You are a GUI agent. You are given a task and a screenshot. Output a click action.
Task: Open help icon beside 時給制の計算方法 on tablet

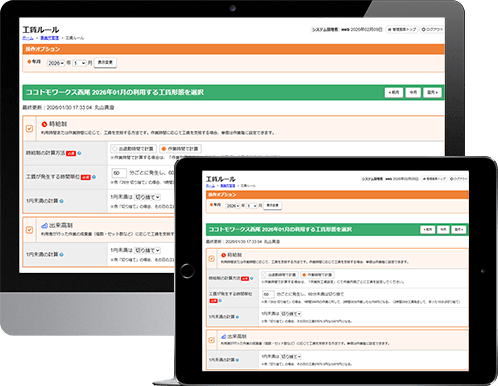[252, 278]
